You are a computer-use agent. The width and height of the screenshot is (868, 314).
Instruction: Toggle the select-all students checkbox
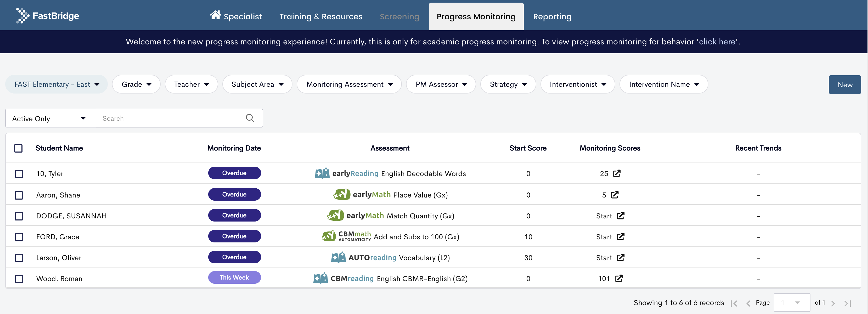click(x=19, y=148)
